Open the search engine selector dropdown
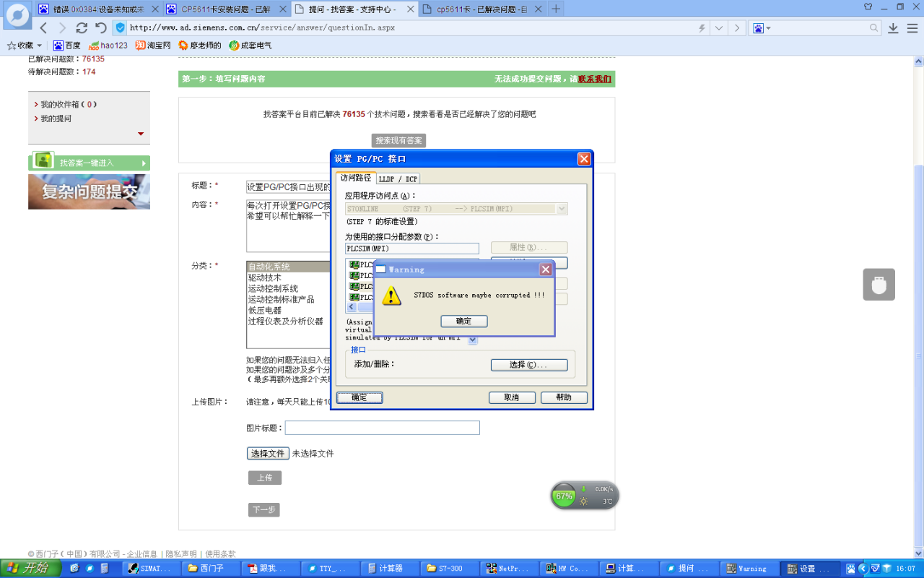Image resolution: width=924 pixels, height=578 pixels. [x=762, y=27]
